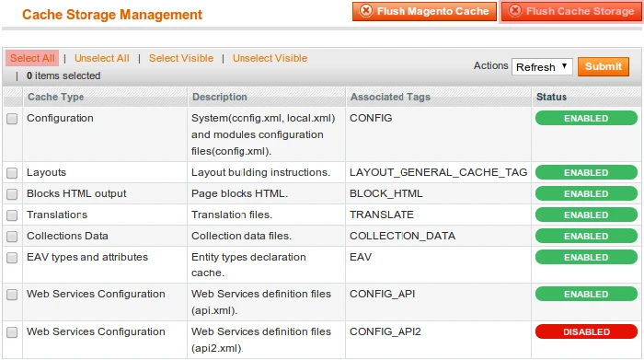Viewport: 644px width, 360px height.
Task: Click the EAV associated tag text
Action: [x=361, y=257]
